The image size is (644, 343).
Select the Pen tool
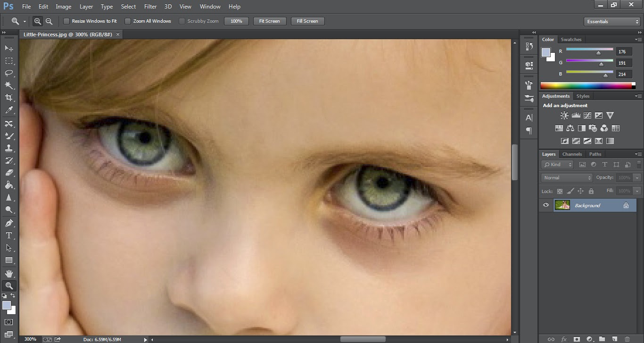9,223
